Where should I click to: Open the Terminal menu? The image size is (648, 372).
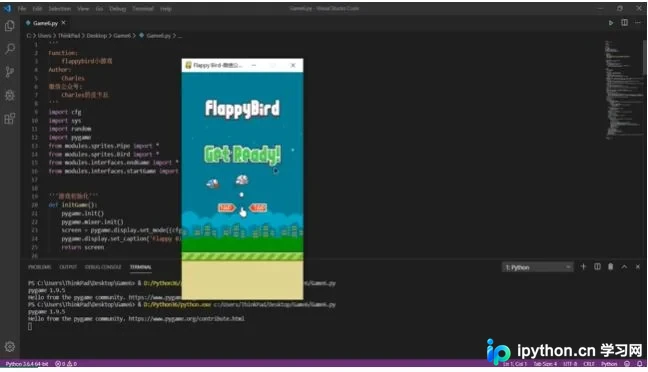143,8
